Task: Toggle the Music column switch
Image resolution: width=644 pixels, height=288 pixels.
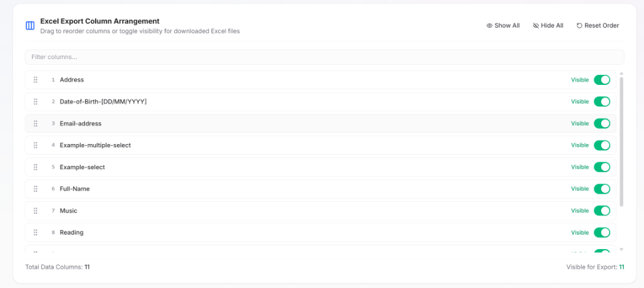Action: (602, 211)
